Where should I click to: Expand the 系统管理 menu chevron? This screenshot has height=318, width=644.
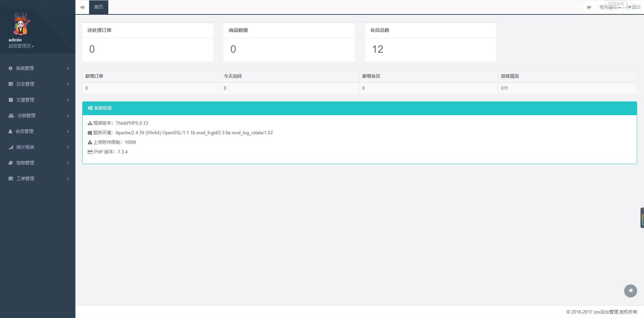point(68,68)
